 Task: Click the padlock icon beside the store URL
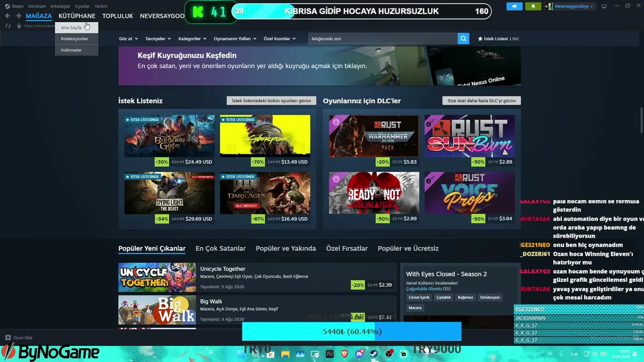pyautogui.click(x=19, y=26)
